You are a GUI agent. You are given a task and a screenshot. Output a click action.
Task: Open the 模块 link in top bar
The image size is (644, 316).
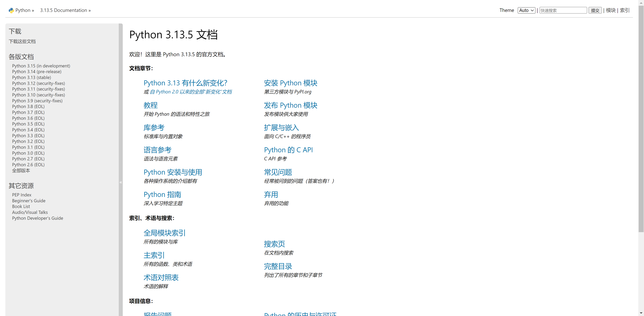tap(610, 10)
